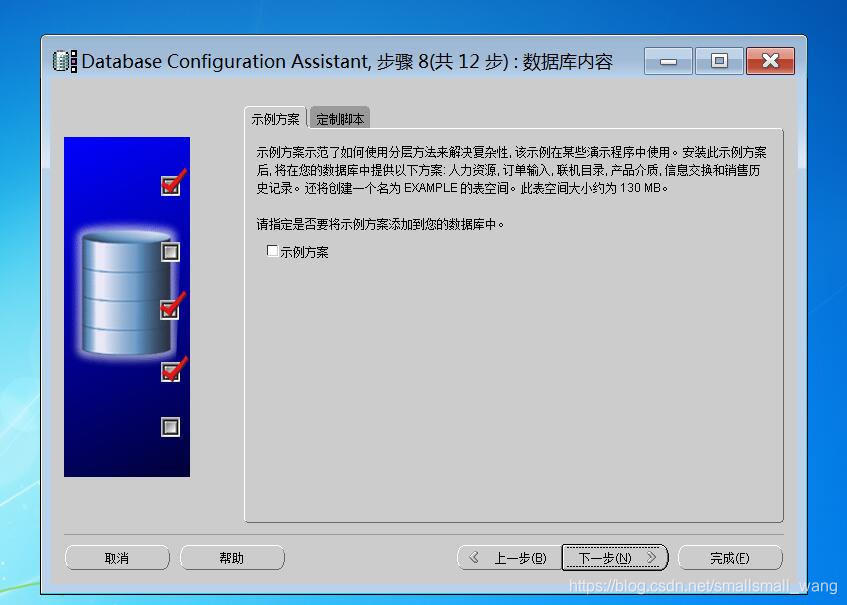Click the 取消 button
847x605 pixels.
click(117, 558)
